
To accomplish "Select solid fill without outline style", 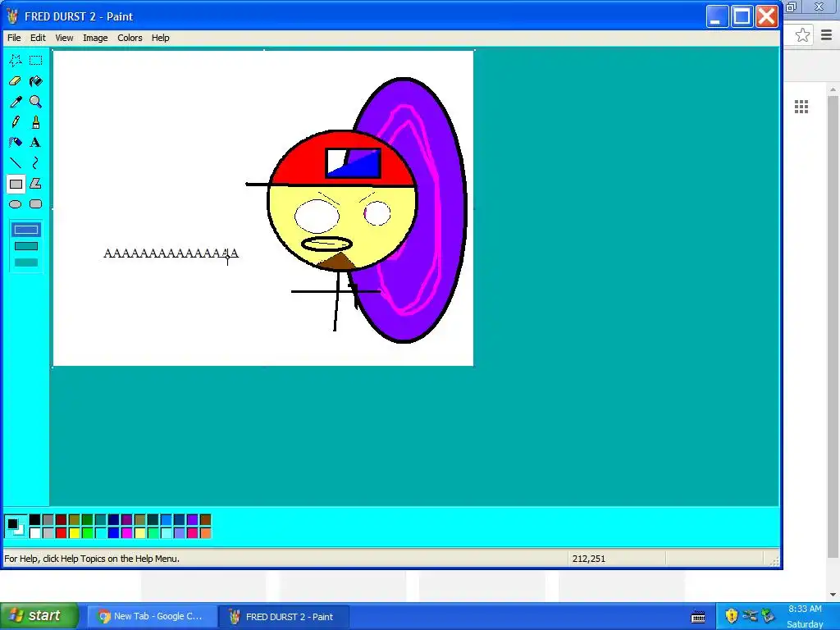I will [x=26, y=262].
